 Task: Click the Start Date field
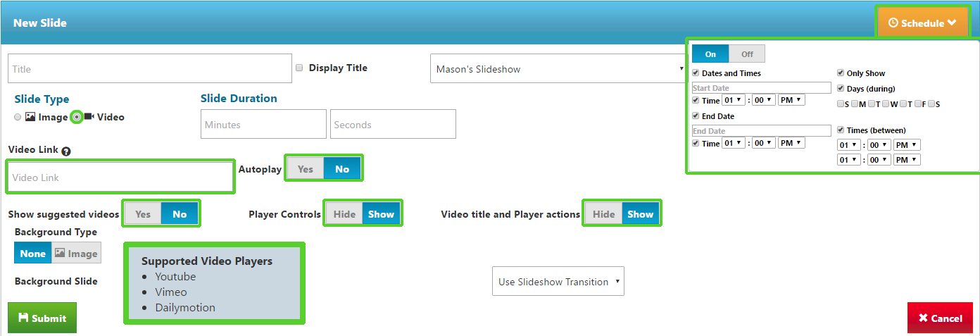point(762,88)
